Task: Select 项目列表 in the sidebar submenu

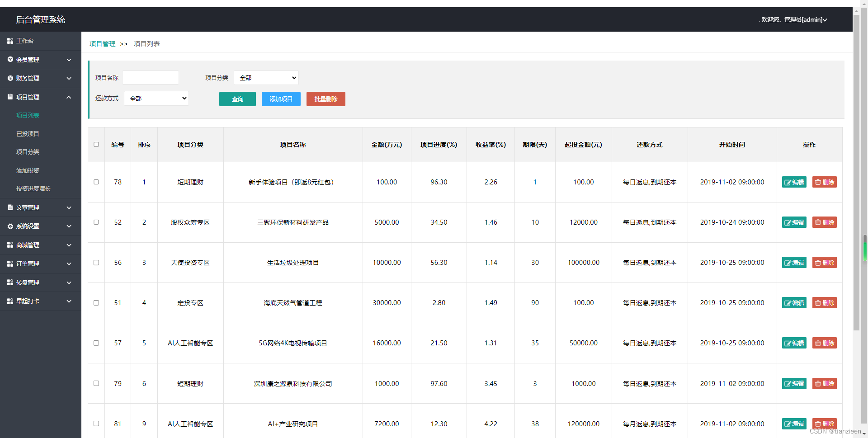Action: pyautogui.click(x=28, y=115)
